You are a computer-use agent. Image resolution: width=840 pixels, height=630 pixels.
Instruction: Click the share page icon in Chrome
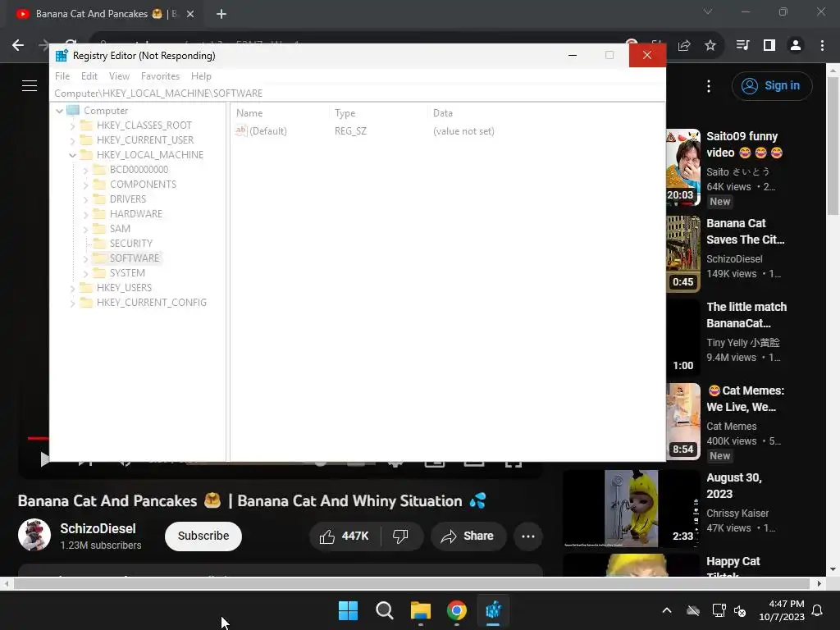click(684, 46)
